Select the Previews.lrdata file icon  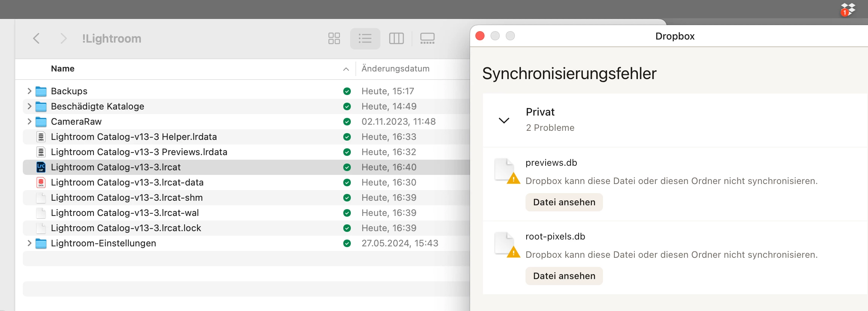[x=41, y=152]
